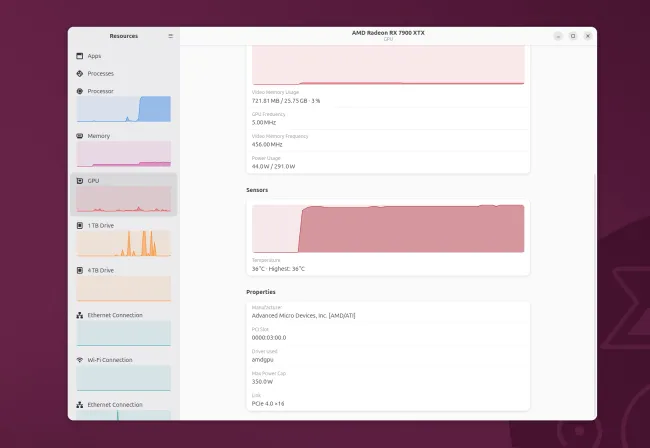Click the Processor chip icon
The width and height of the screenshot is (650, 448).
point(80,91)
